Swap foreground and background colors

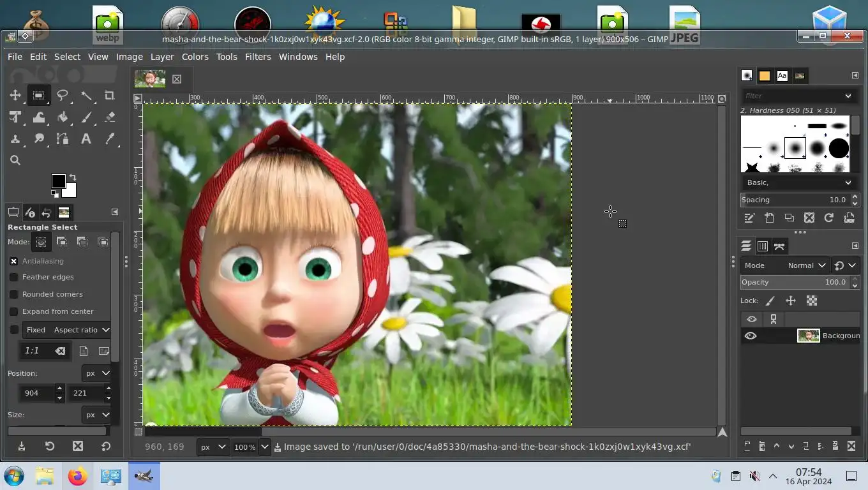pos(73,177)
